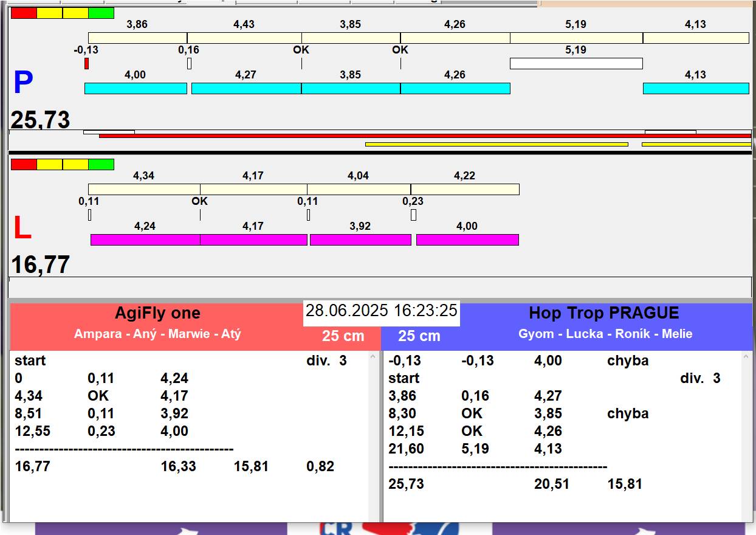
Task: Click the large 25,73 total time in lane P
Action: pyautogui.click(x=41, y=120)
